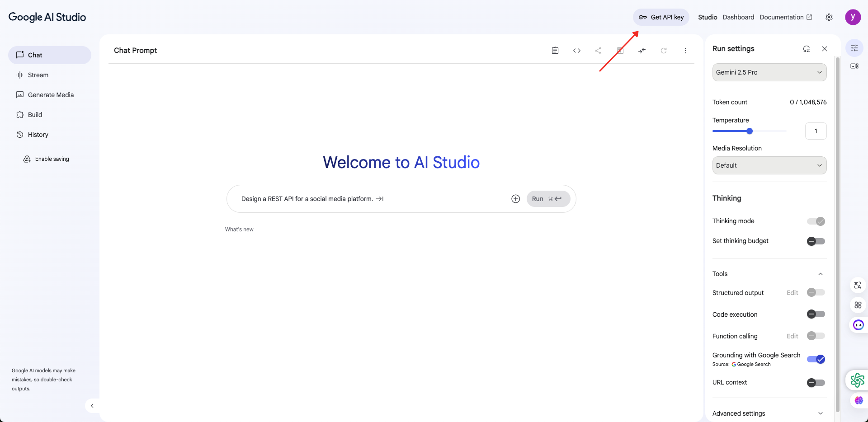868x422 pixels.
Task: Open the prompt gallery icon below settings
Action: pos(854,66)
